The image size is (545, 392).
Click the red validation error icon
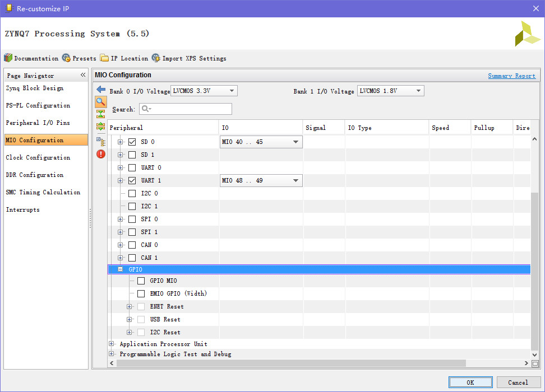coord(100,153)
